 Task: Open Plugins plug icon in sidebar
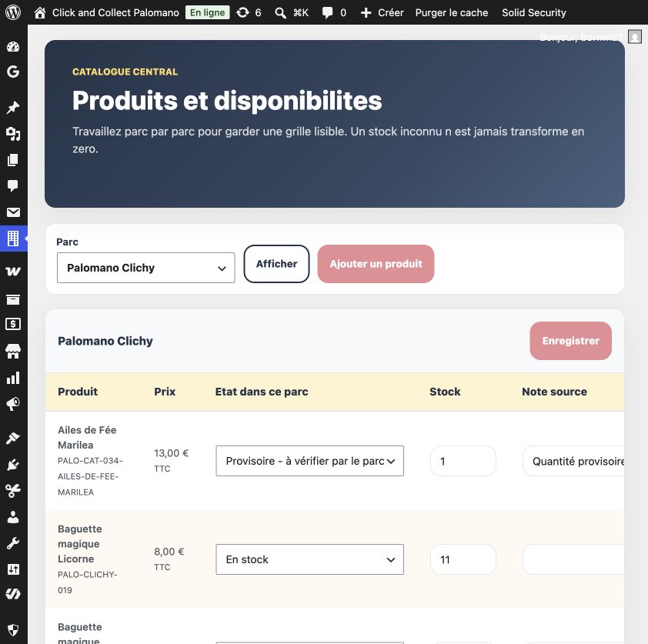[13, 465]
